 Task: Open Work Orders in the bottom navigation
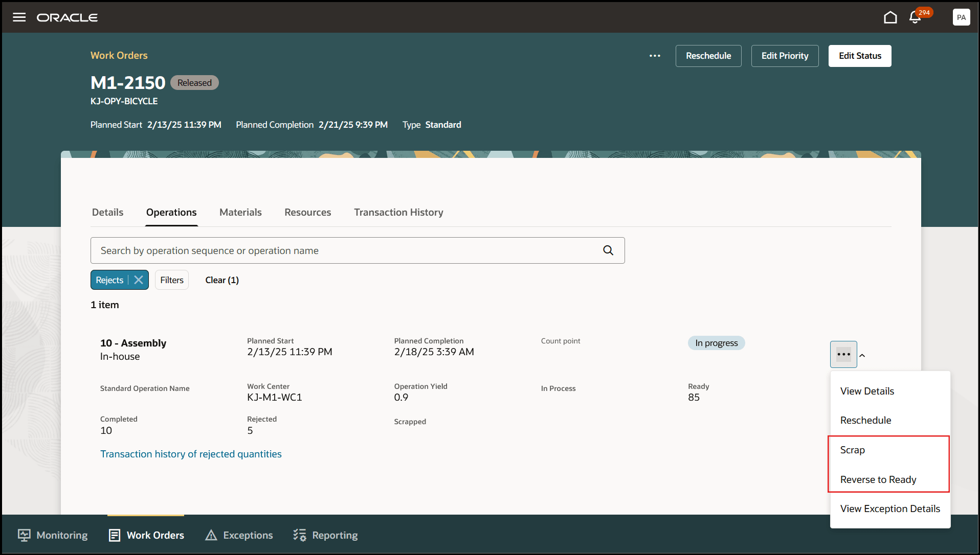point(146,535)
